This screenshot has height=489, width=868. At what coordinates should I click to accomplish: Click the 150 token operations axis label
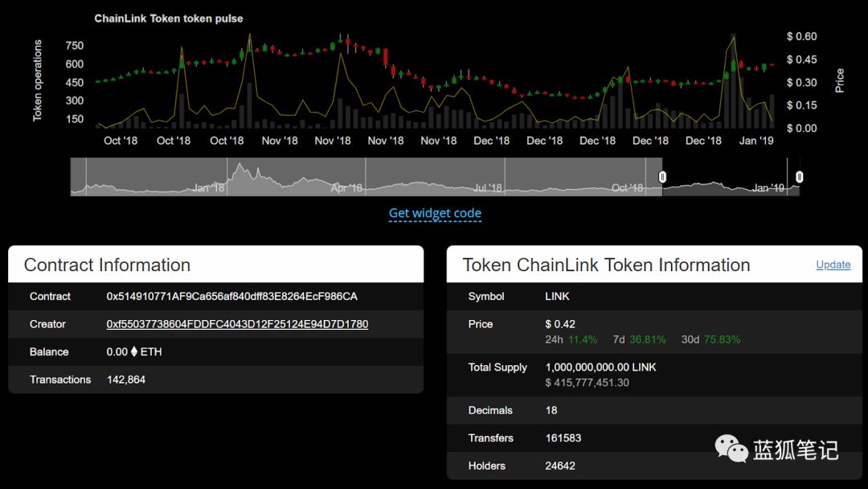coord(75,119)
